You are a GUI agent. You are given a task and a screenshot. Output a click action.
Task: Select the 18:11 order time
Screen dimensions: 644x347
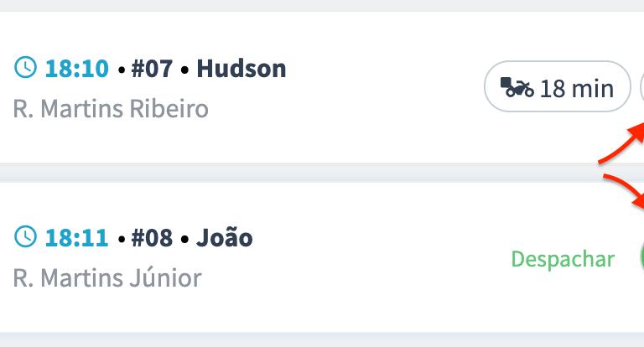pyautogui.click(x=77, y=238)
